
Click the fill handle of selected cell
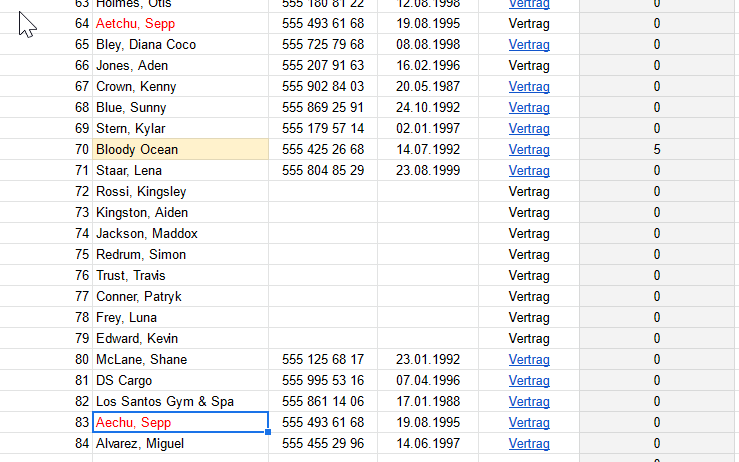[x=268, y=432]
